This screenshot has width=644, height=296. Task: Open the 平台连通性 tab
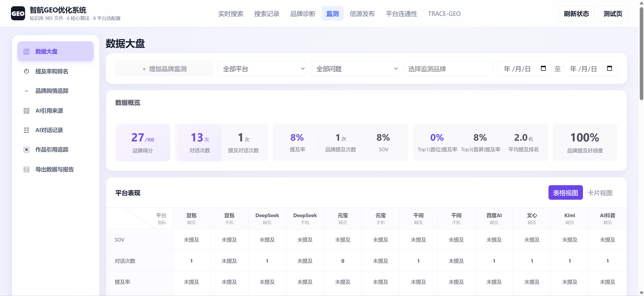[401, 14]
